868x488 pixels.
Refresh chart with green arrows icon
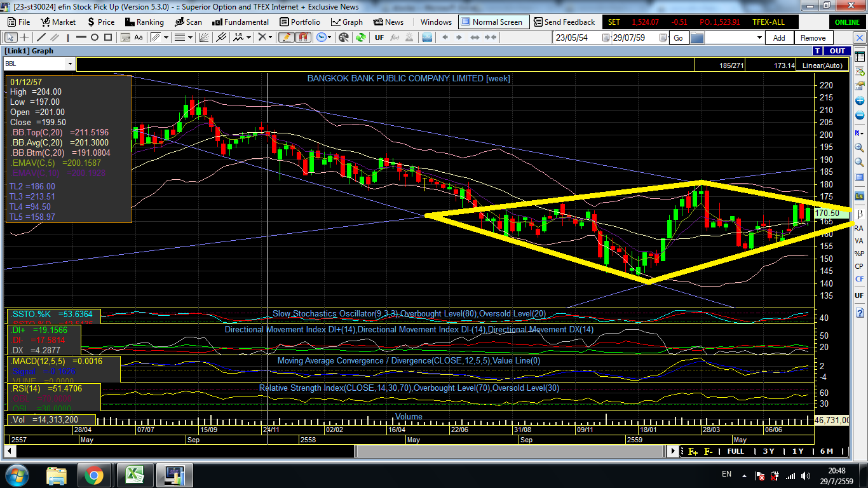360,37
